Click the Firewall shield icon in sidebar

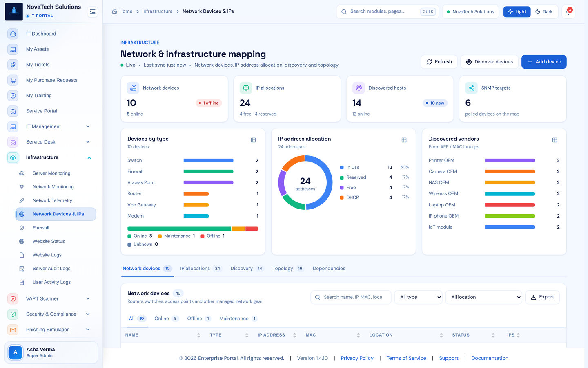[22, 228]
